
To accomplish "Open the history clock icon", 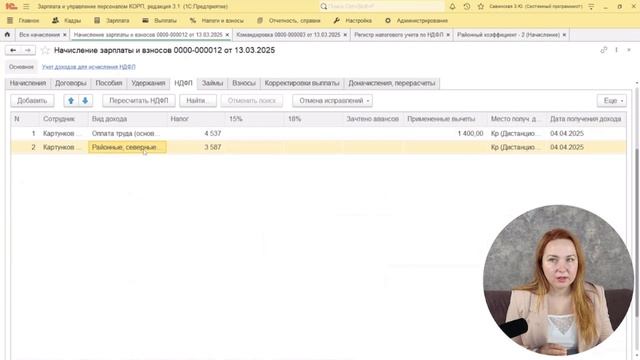I will (x=467, y=7).
